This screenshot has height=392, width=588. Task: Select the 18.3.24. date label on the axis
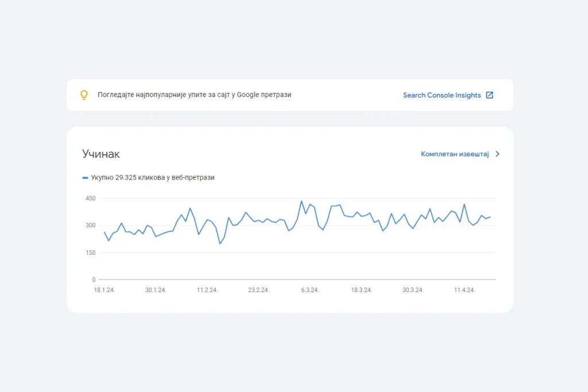tap(361, 290)
